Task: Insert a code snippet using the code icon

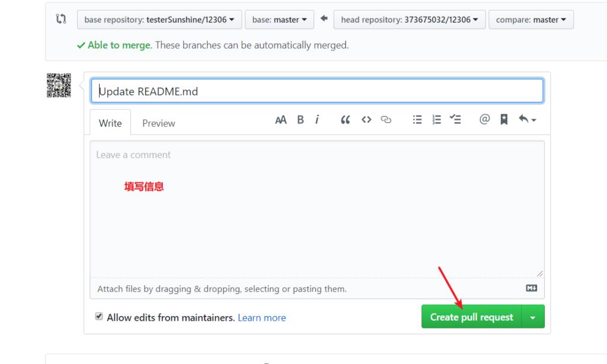Action: tap(366, 119)
